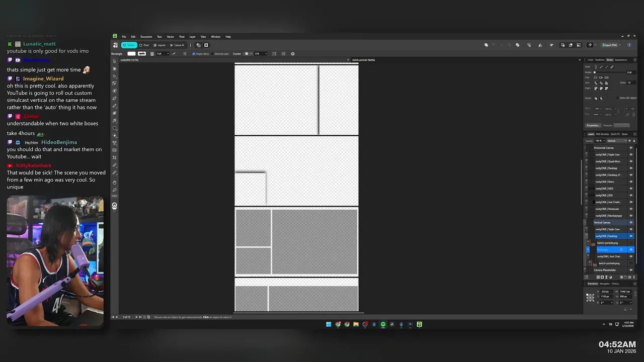The width and height of the screenshot is (644, 362).
Task: Open the Corner type dropdown
Action: point(249,54)
